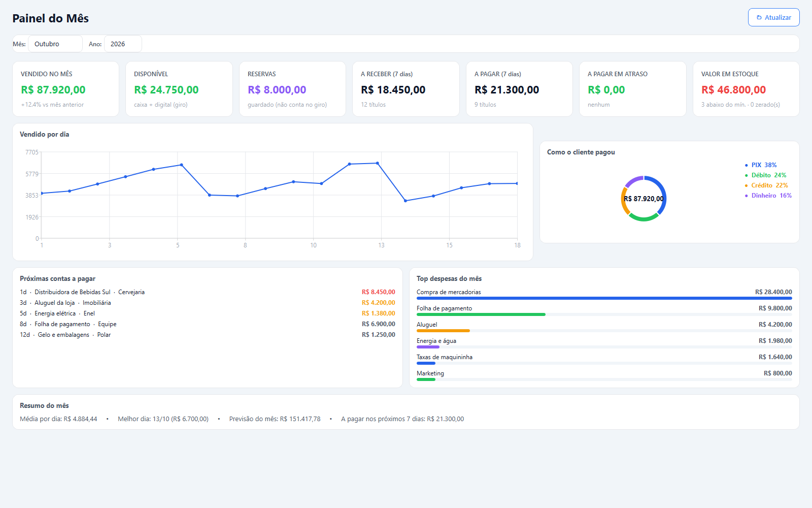Viewport: 812px width, 508px height.
Task: Click 'Previsão do mês: R$ 151.417,78' in the summary
Action: pyautogui.click(x=275, y=419)
